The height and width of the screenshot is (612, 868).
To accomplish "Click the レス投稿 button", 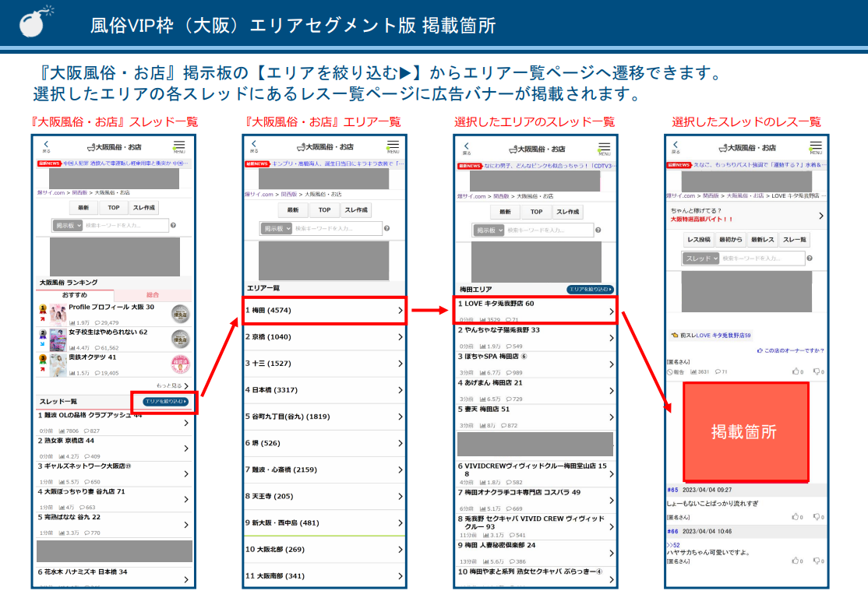I will coord(699,240).
